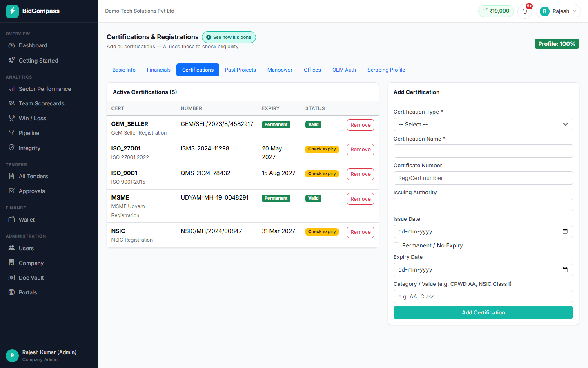Image resolution: width=588 pixels, height=368 pixels.
Task: Switch to the Past Projects tab
Action: [x=240, y=70]
